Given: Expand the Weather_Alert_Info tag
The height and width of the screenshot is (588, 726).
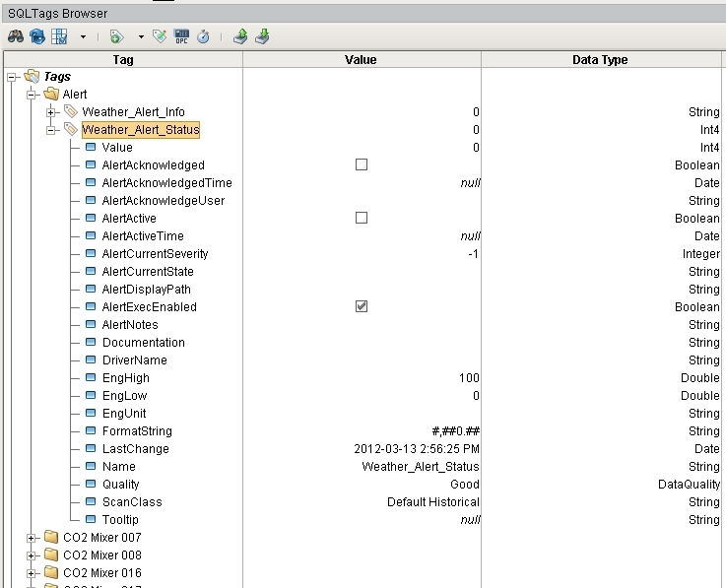Looking at the screenshot, I should coord(51,112).
